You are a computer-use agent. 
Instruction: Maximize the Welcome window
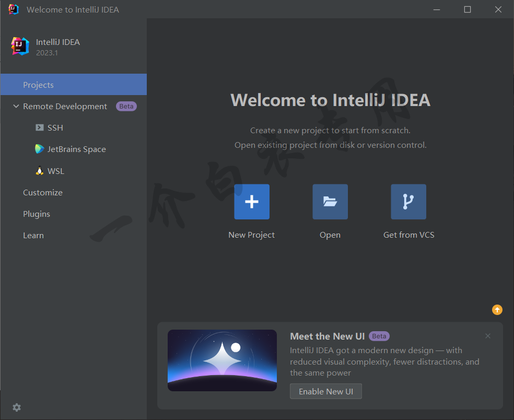tap(468, 9)
